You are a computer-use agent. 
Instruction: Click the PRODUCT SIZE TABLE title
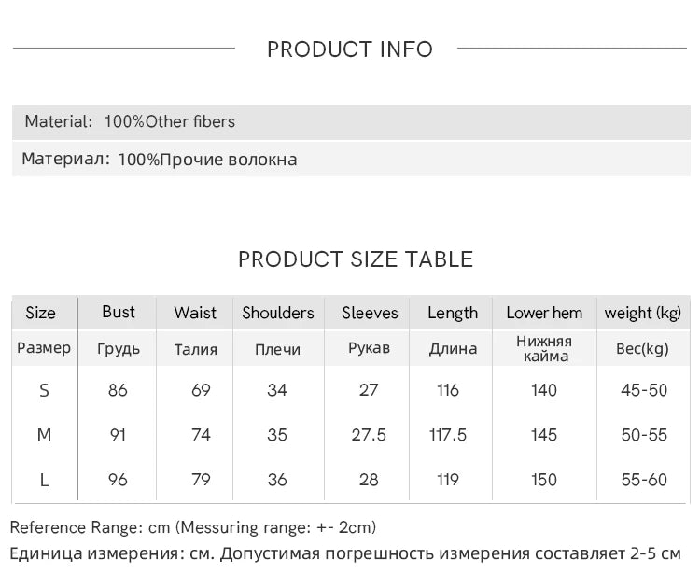[x=356, y=259]
